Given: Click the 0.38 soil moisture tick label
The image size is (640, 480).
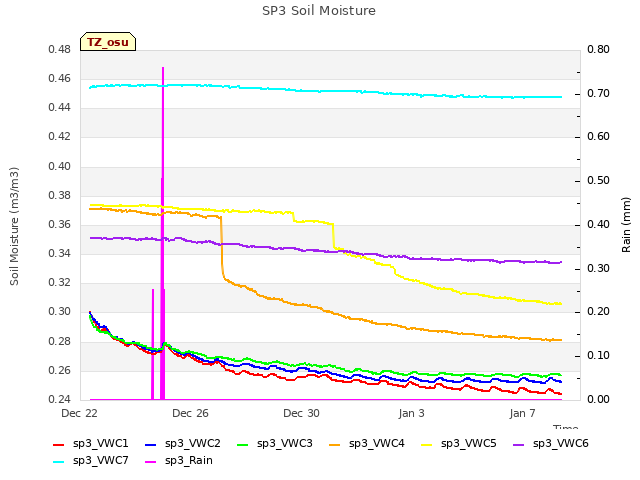Looking at the screenshot, I should pos(60,196).
